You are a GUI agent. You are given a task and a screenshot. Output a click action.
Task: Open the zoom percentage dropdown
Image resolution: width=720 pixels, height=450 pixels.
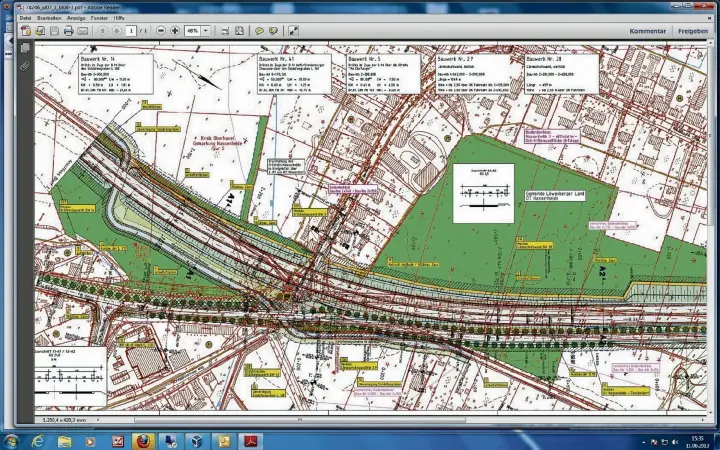pyautogui.click(x=206, y=31)
